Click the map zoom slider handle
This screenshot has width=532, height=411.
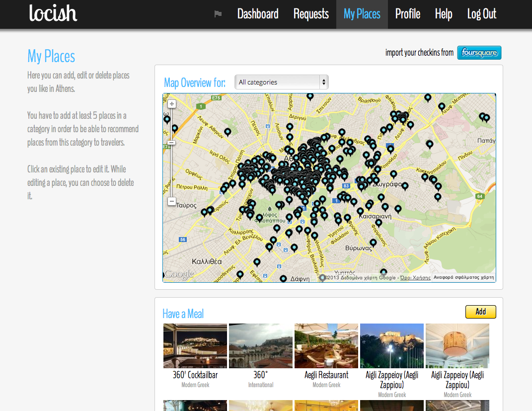(x=172, y=143)
